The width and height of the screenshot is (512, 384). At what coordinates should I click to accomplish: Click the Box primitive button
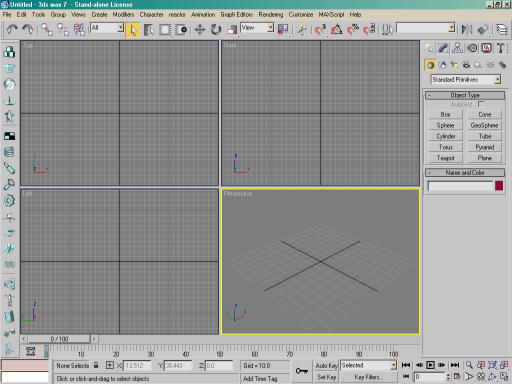coord(446,114)
